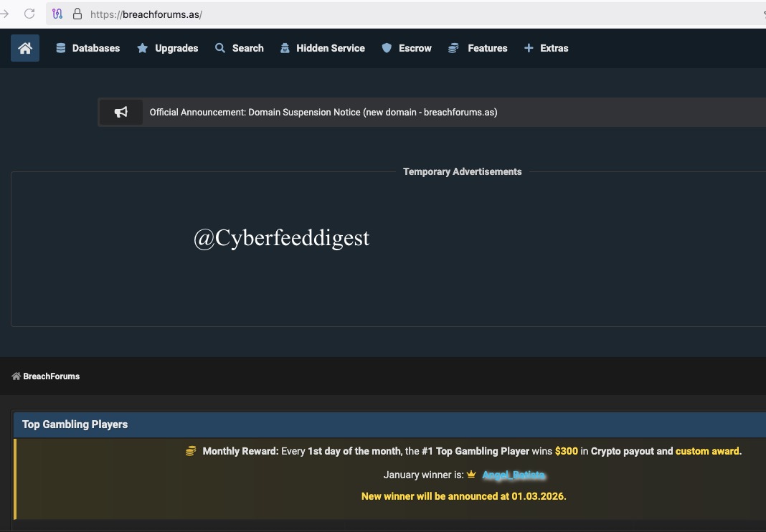Screen dimensions: 766x532
Task: Click the megaphone announcement icon
Action: pos(120,112)
